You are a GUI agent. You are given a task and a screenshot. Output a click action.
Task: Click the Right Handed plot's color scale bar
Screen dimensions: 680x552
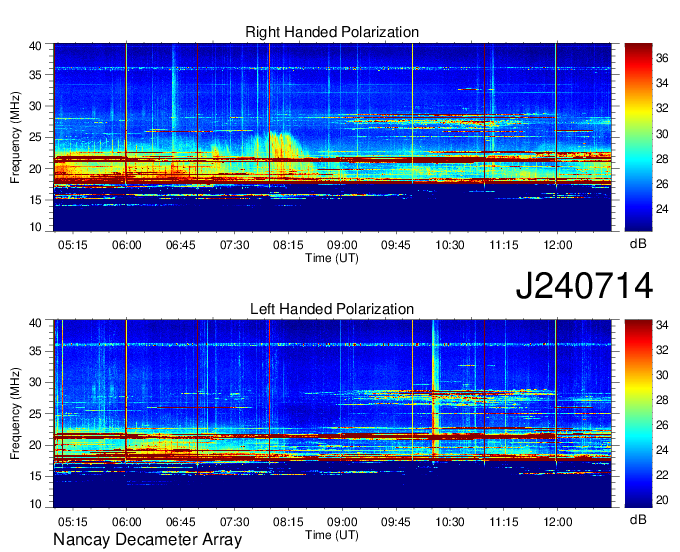click(638, 137)
